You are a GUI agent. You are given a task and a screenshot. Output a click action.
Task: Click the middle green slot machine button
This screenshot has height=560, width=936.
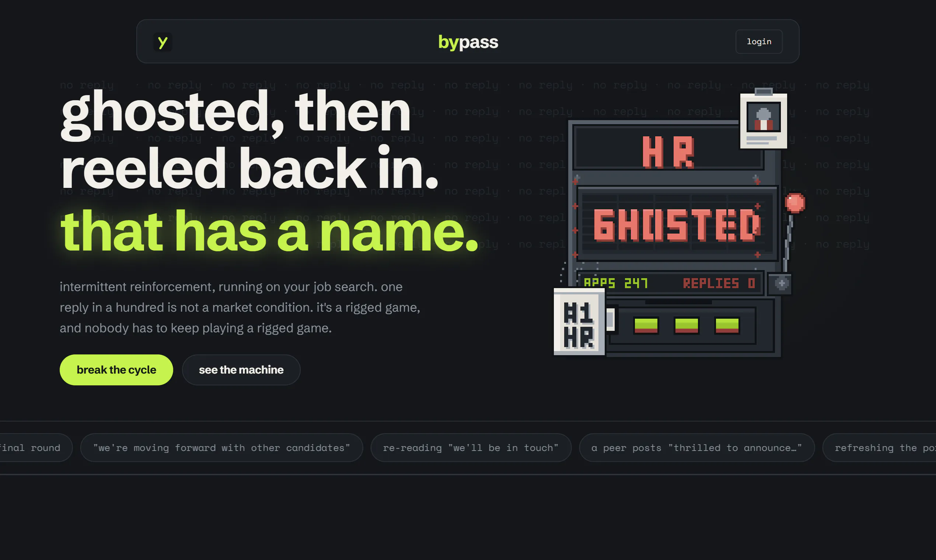point(687,325)
